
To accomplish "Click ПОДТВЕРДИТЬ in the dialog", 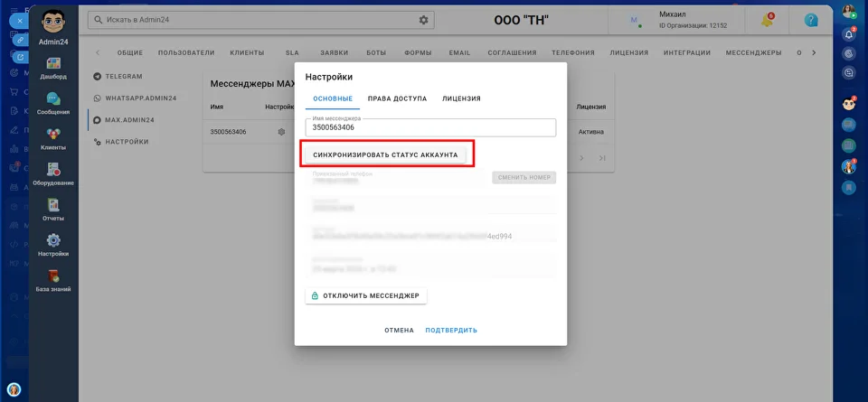I will click(451, 331).
